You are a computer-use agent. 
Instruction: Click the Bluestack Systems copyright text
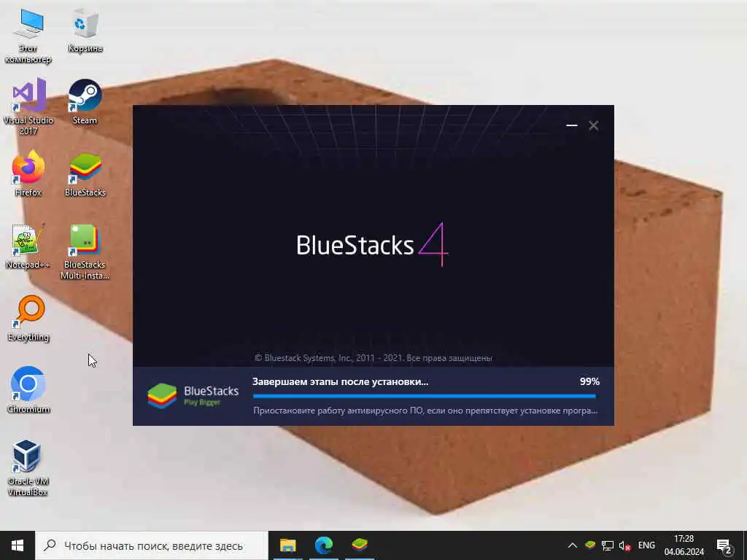(x=373, y=358)
